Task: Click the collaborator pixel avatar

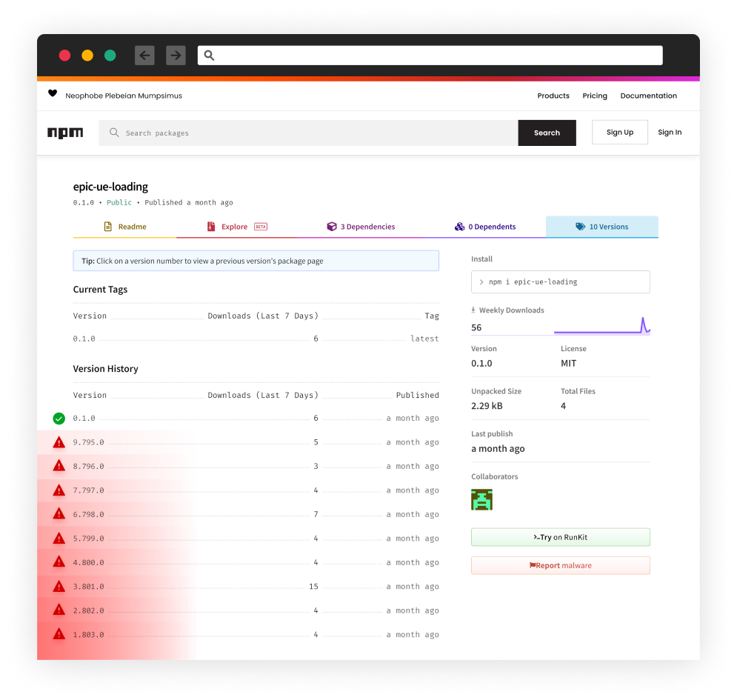Action: [x=481, y=500]
